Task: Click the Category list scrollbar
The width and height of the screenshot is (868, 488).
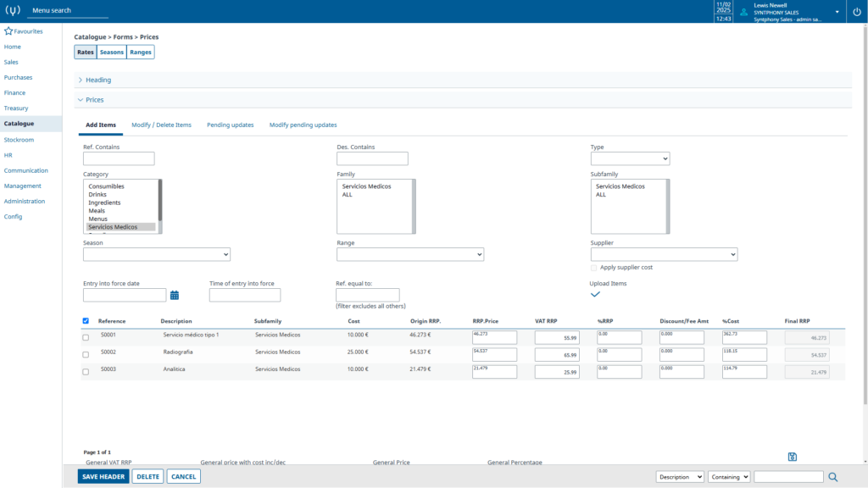Action: tap(160, 207)
